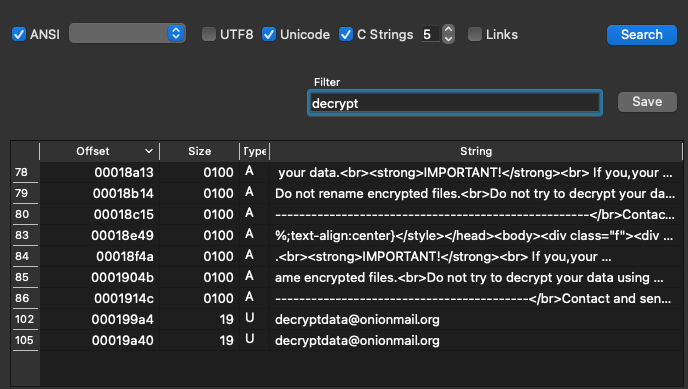Select row 85 at offset 0001904b
The width and height of the screenshot is (688, 389).
[x=347, y=278]
